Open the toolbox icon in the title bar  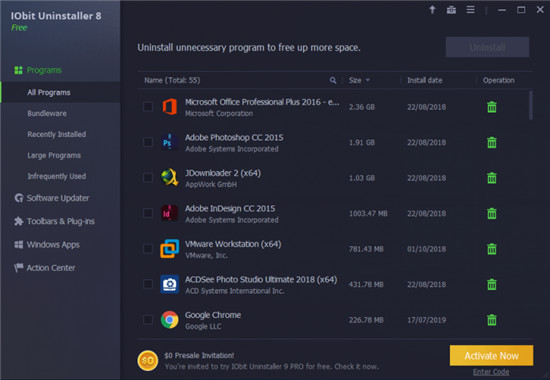(451, 10)
